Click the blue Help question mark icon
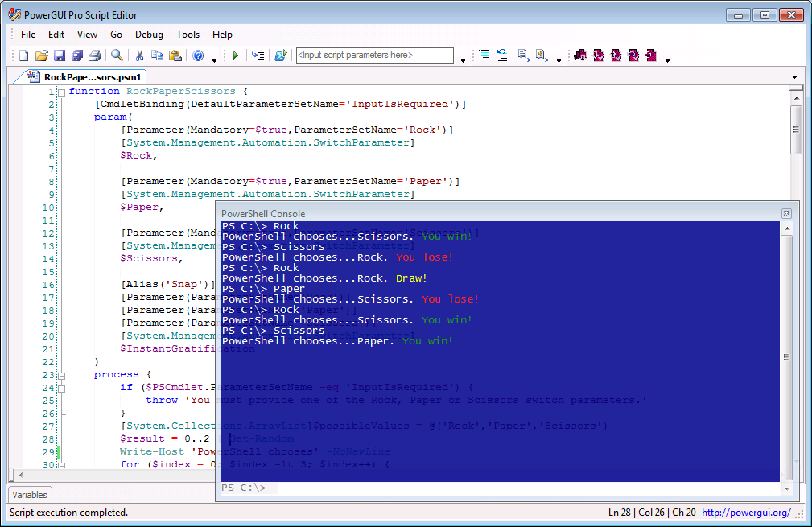 [198, 56]
